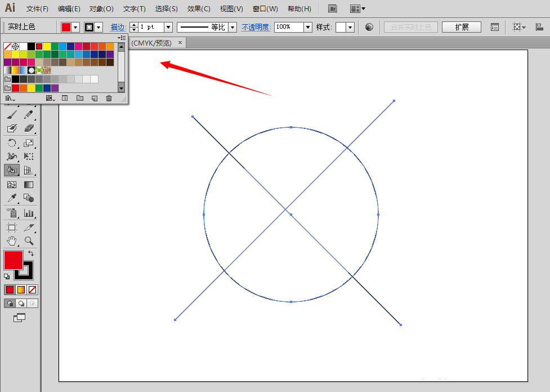Enable Draw Normal mode

coord(10,303)
